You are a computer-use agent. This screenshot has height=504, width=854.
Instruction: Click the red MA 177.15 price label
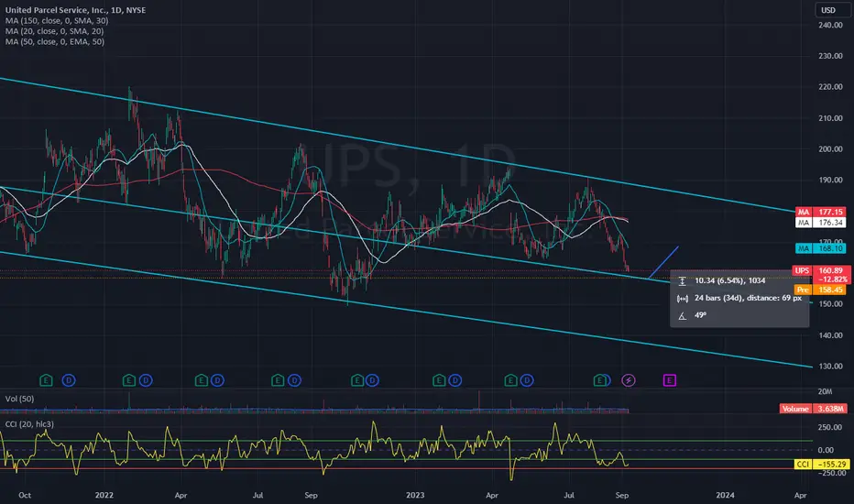[820, 212]
